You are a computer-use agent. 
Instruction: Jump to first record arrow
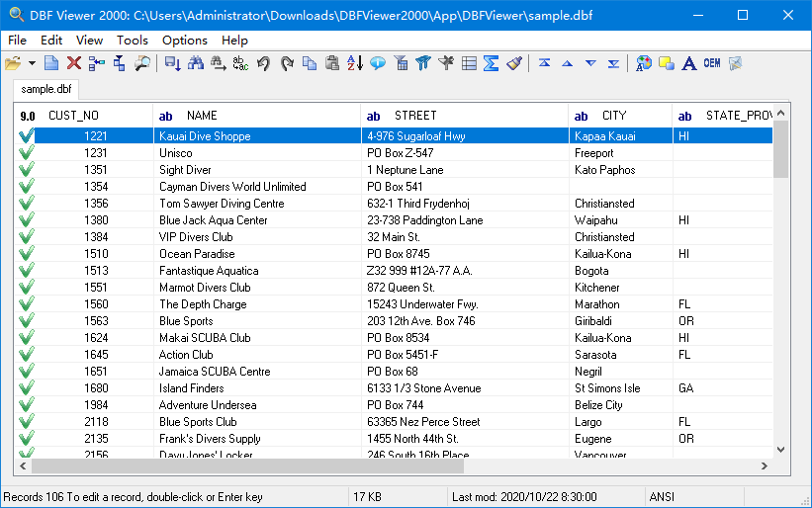pyautogui.click(x=544, y=63)
